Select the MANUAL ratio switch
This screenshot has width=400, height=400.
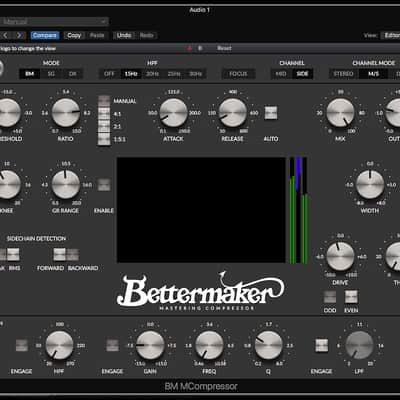104,101
